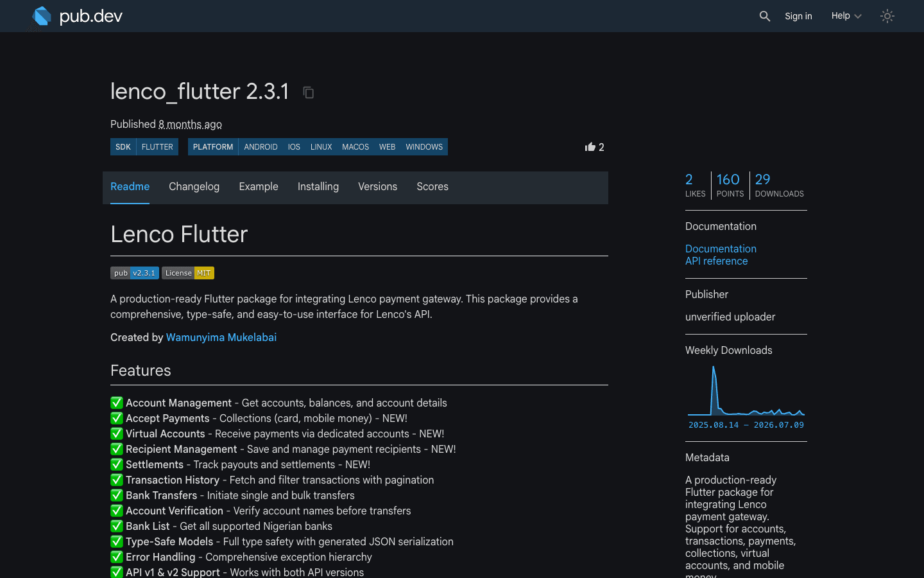
Task: Click the 'Bank Transfers' feature line
Action: click(x=232, y=495)
